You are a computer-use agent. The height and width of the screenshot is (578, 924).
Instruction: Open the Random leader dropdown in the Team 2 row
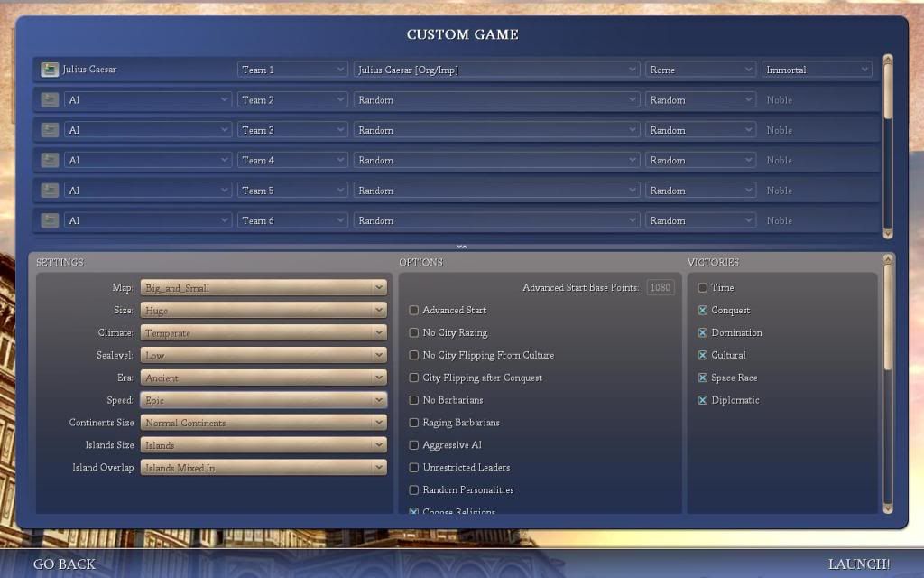[496, 99]
